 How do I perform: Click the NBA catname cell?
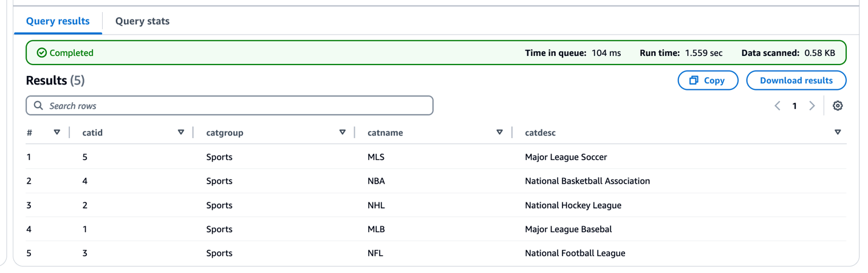click(376, 181)
